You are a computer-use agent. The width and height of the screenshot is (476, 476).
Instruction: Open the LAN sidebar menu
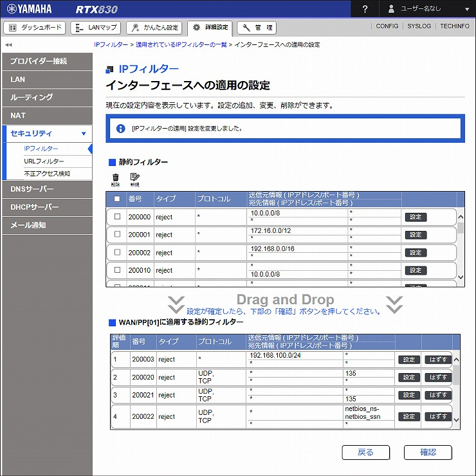pos(47,80)
